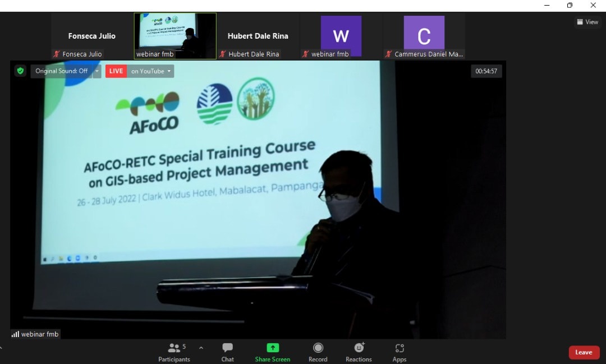Click Fonseca Julio's muted microphone icon
Viewport: 606px width, 364px height.
click(x=57, y=54)
